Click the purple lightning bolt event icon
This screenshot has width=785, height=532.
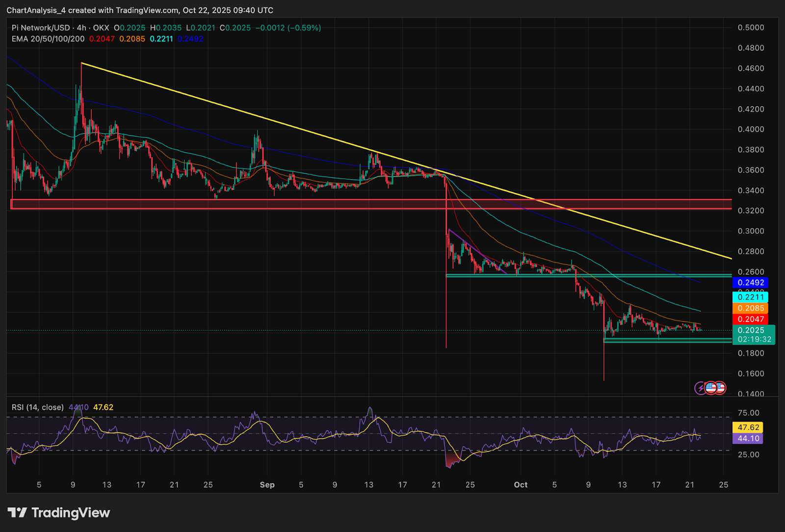pyautogui.click(x=701, y=388)
